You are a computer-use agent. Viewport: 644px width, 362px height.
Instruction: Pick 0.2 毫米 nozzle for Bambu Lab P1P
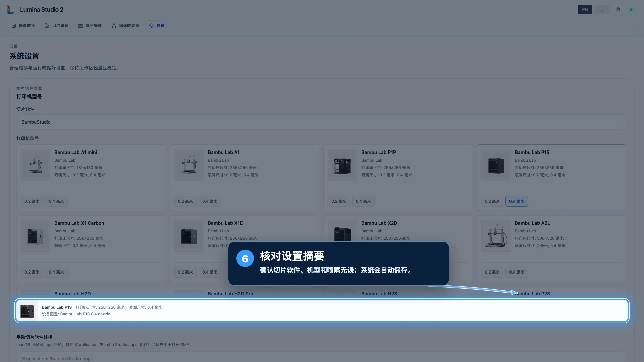[339, 201]
